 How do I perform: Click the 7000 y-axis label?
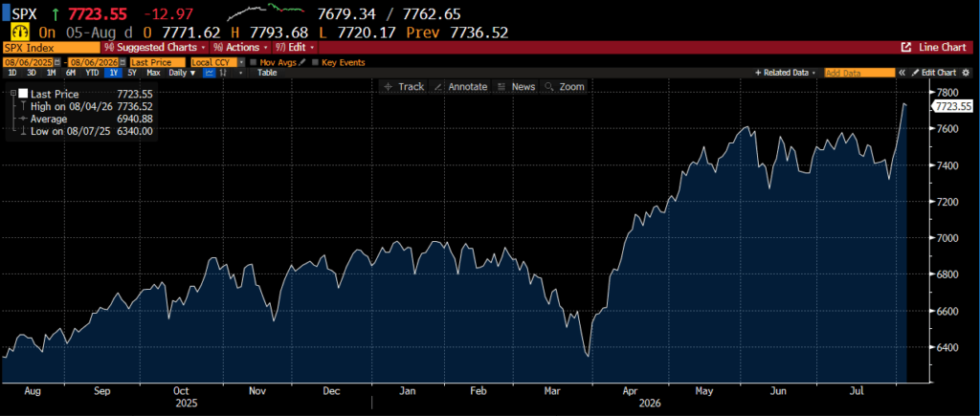click(947, 238)
